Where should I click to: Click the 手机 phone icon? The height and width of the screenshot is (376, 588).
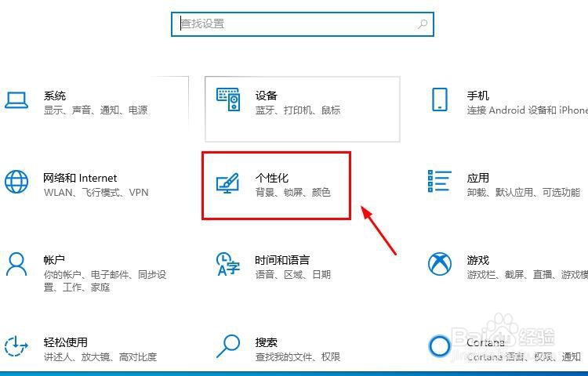point(440,99)
